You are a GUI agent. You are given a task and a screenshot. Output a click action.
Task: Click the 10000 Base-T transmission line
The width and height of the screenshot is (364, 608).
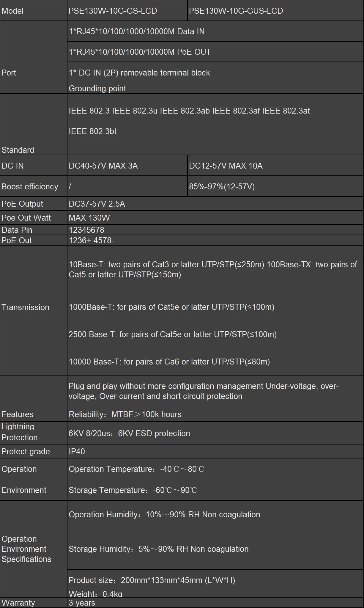click(169, 362)
